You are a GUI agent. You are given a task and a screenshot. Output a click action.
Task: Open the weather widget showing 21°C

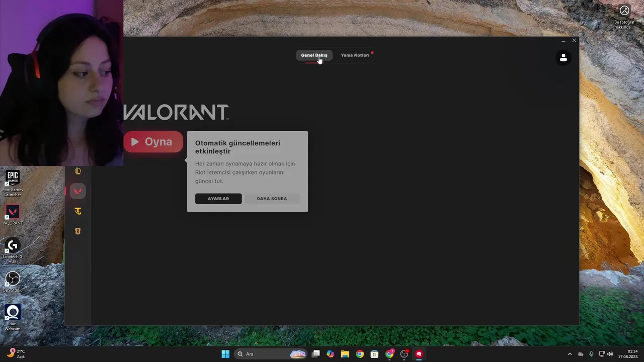[16, 354]
